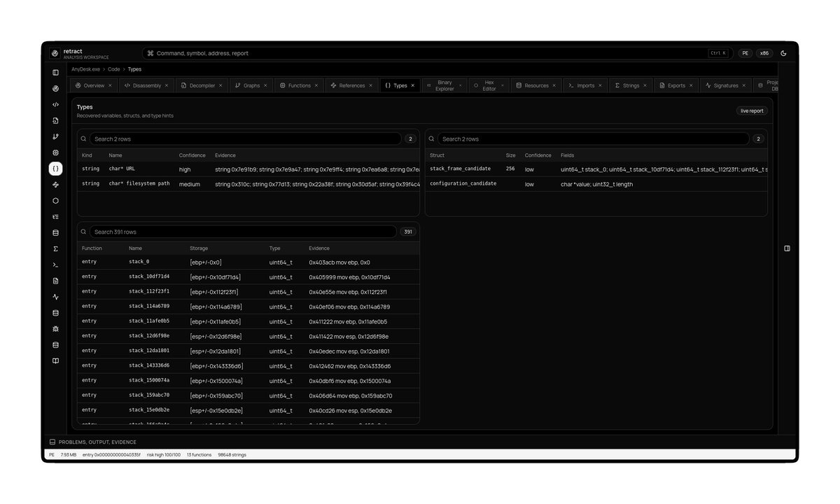Close the References tab
The height and width of the screenshot is (504, 840).
(370, 85)
